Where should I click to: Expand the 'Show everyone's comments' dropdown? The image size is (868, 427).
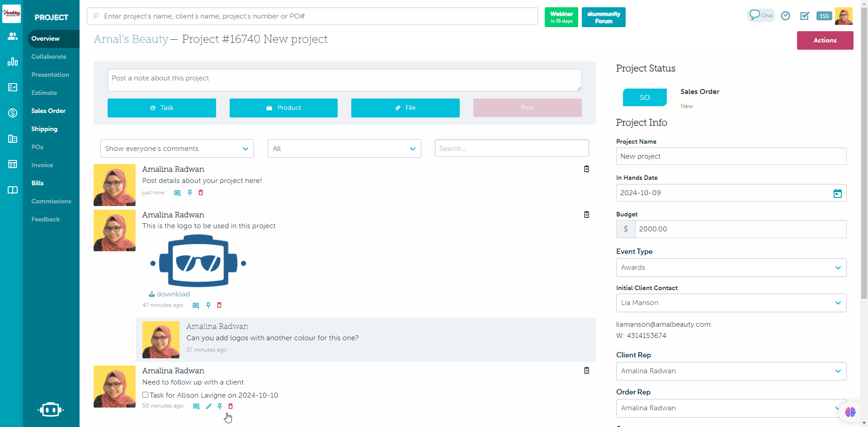click(x=177, y=149)
